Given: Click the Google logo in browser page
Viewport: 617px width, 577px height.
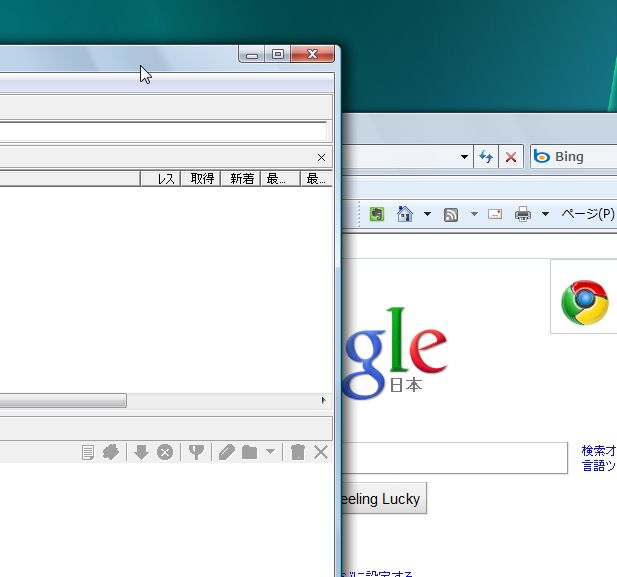Looking at the screenshot, I should coord(394,352).
